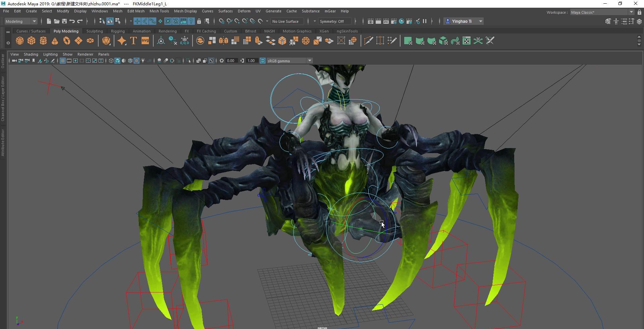The width and height of the screenshot is (644, 329).
Task: Click the New Scene file icon
Action: 49,21
